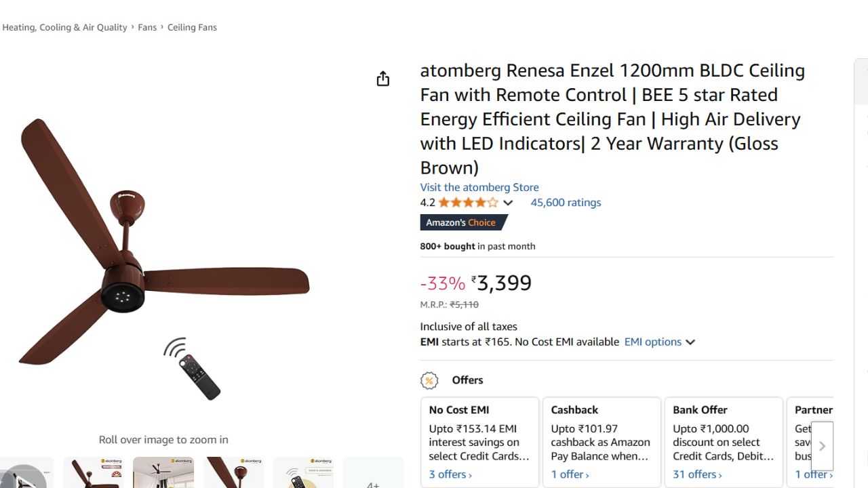Image resolution: width=868 pixels, height=488 pixels.
Task: Open the Fans breadcrumb
Action: click(x=147, y=28)
